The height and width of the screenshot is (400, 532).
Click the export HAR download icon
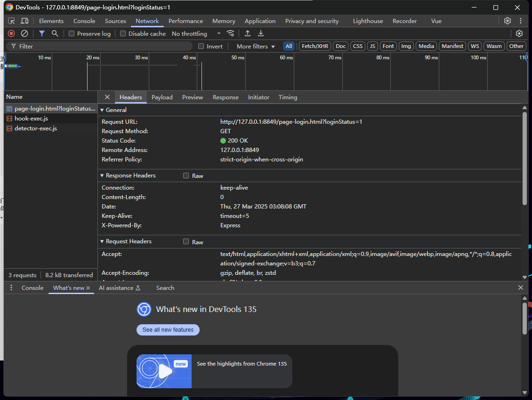(261, 33)
